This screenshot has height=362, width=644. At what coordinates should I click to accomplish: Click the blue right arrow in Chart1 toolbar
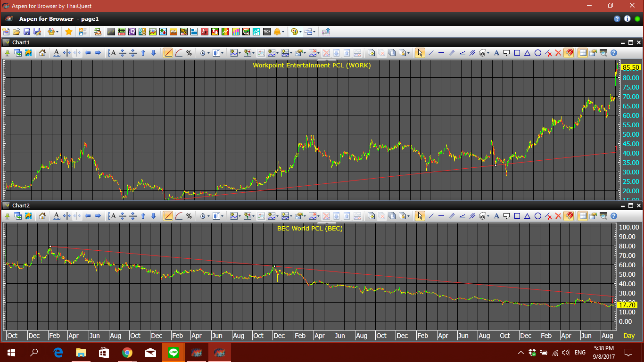(x=98, y=53)
